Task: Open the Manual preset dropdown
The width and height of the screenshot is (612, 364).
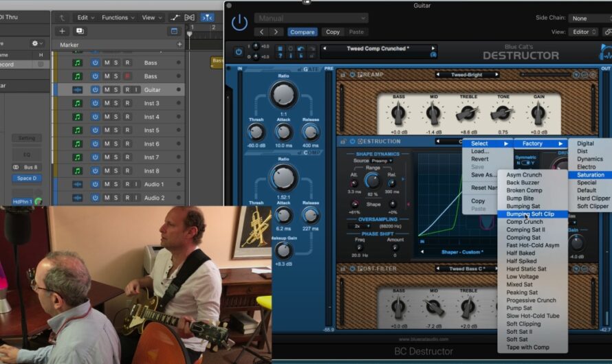Action: click(311, 19)
